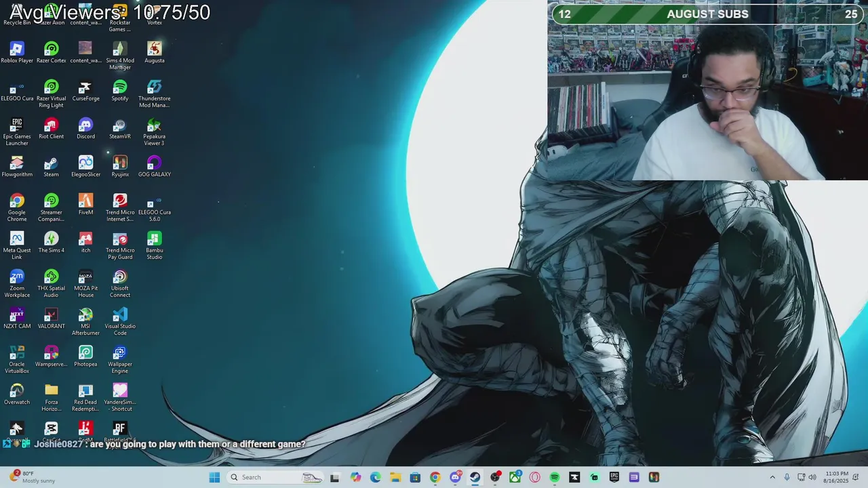Open the itch desktop icon
The image size is (868, 488).
[85, 243]
